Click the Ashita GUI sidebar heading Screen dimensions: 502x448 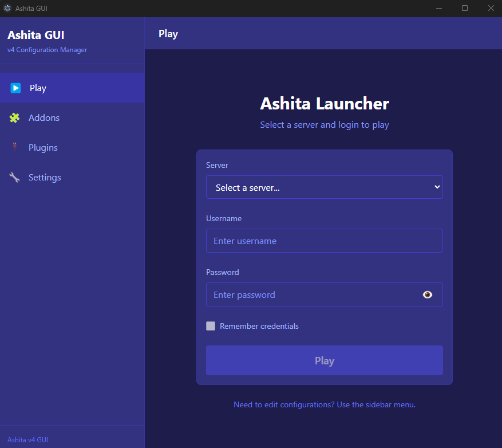35,36
